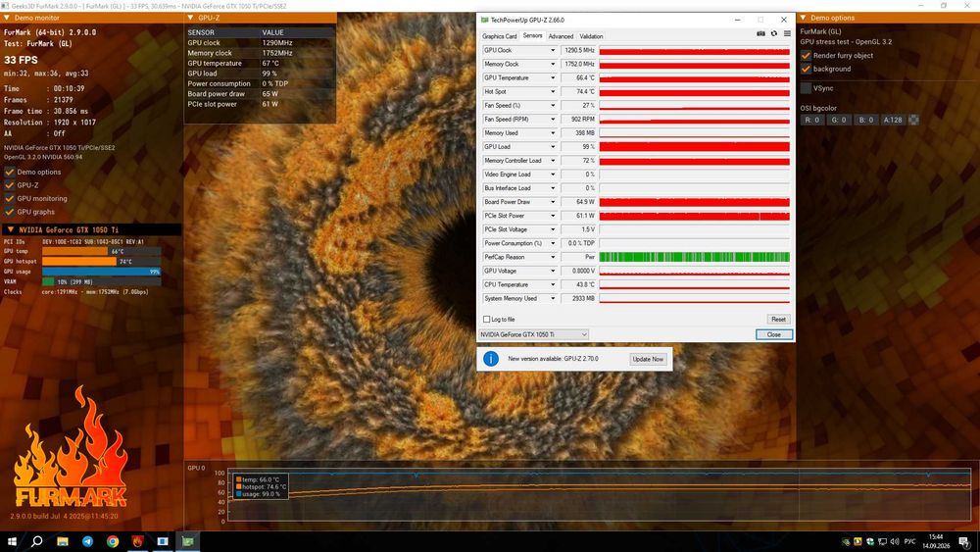This screenshot has width=980, height=552.
Task: Open the Windows Start menu
Action: click(x=12, y=541)
